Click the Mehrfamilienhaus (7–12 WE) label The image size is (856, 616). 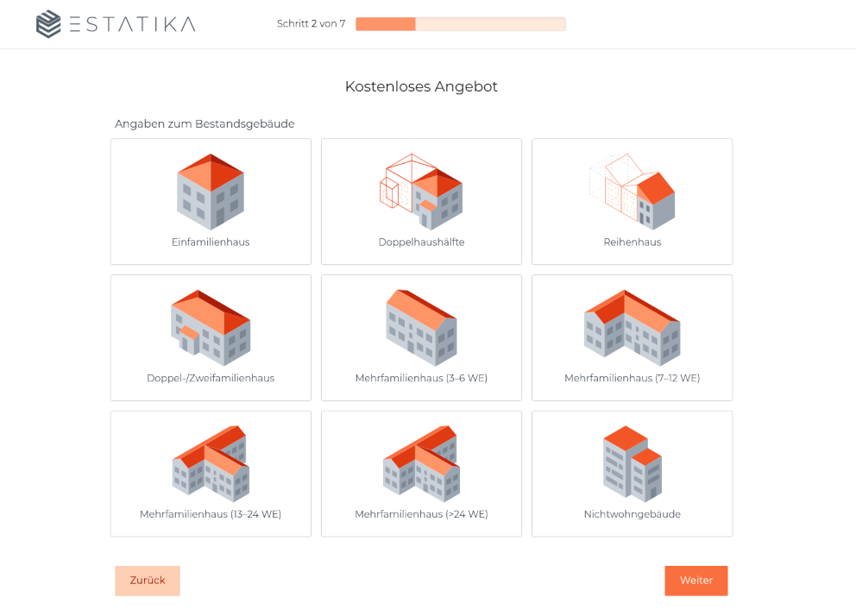[x=632, y=378]
